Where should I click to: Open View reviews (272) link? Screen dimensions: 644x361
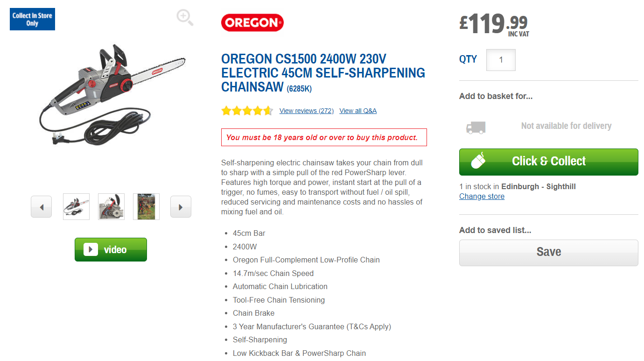click(x=306, y=111)
